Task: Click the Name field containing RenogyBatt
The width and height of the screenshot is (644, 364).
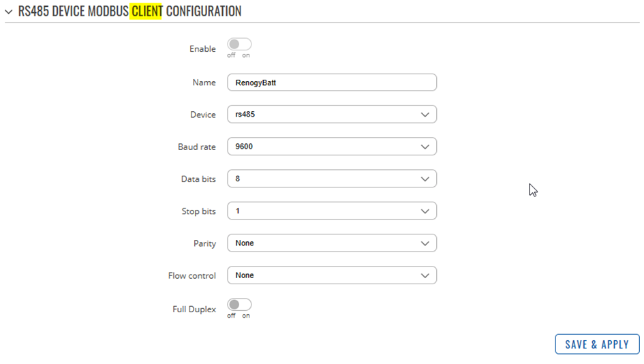Action: 332,82
